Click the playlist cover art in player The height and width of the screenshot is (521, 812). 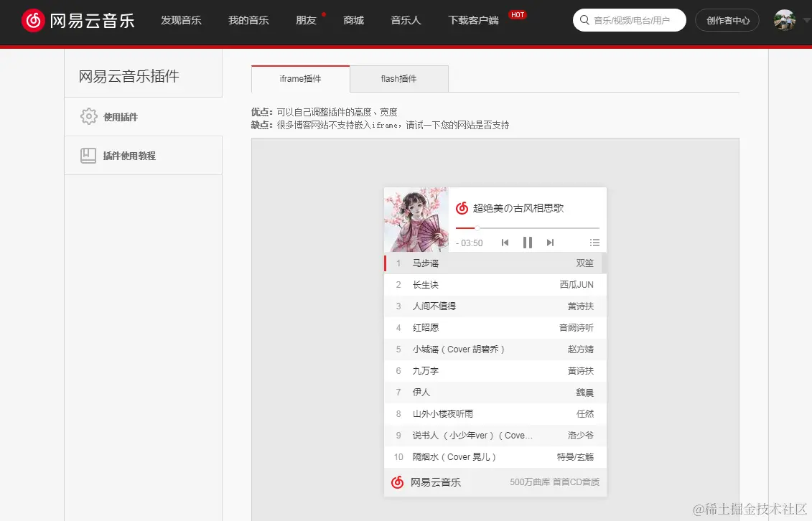point(416,220)
